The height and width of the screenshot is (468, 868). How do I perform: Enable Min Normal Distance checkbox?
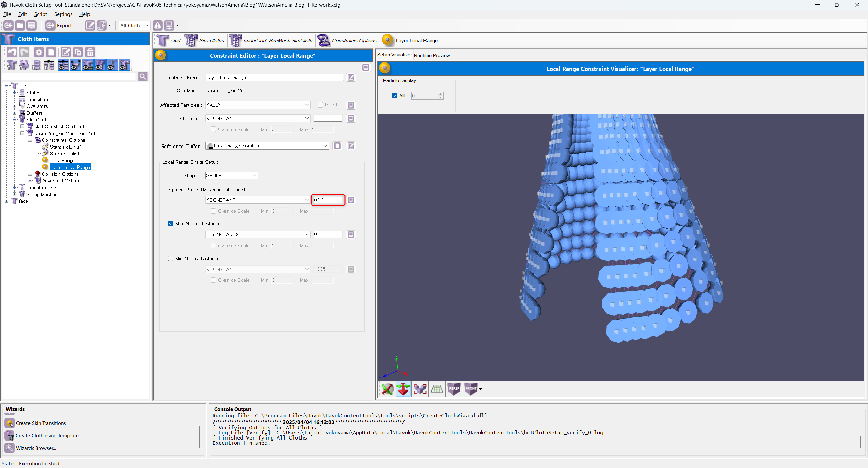coord(171,258)
